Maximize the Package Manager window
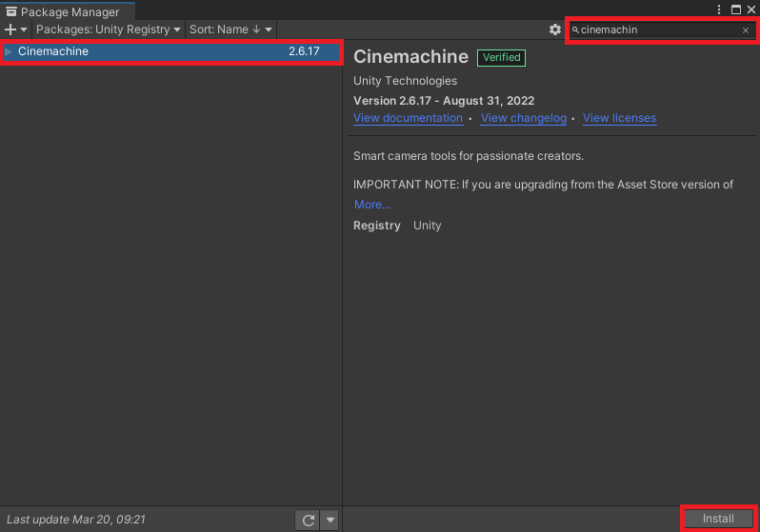Image resolution: width=760 pixels, height=532 pixels. [735, 9]
